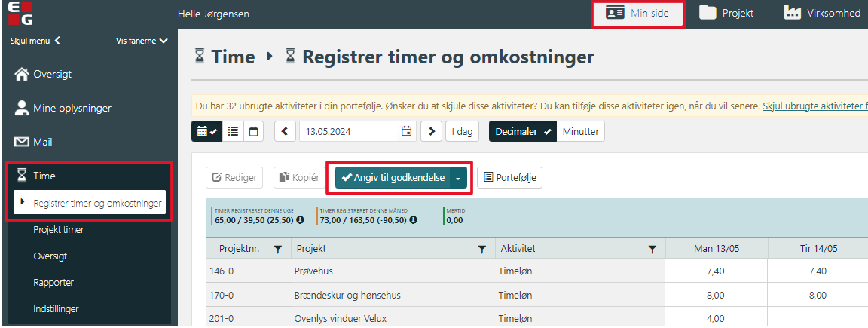Switch to the list view icon

[x=234, y=131]
